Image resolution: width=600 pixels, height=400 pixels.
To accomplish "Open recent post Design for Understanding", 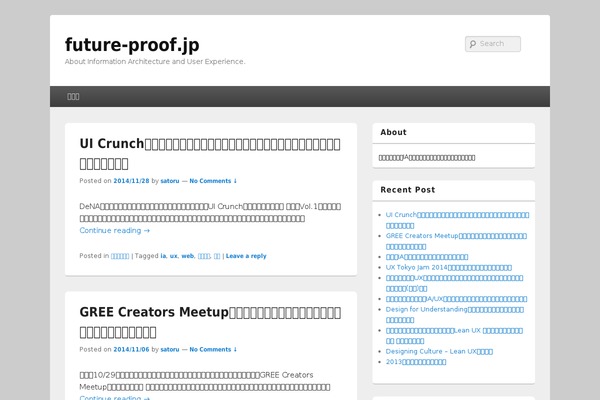I will pyautogui.click(x=455, y=315).
